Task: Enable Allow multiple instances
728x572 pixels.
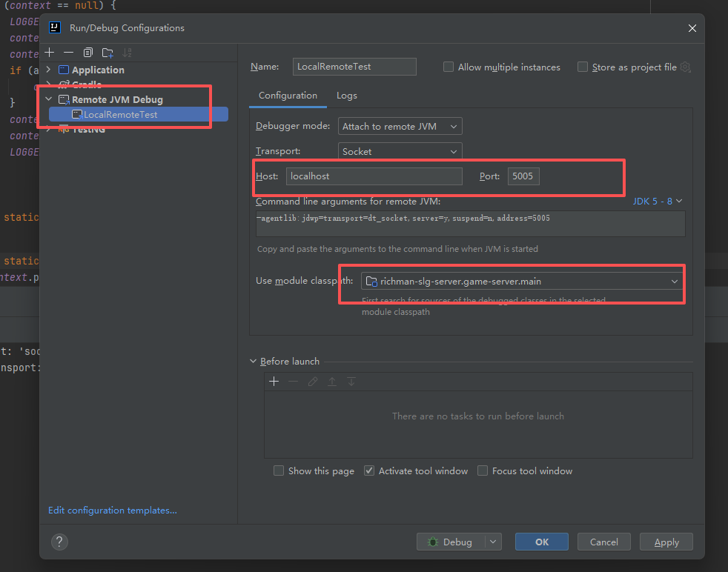Action: tap(448, 67)
